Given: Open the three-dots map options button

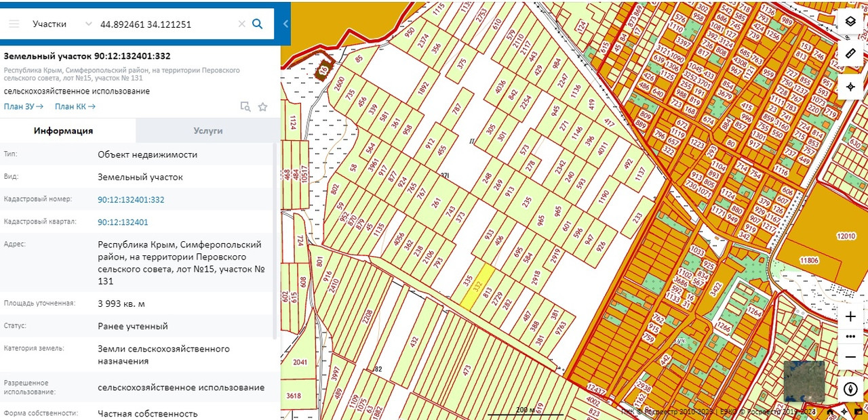Looking at the screenshot, I should (850, 337).
